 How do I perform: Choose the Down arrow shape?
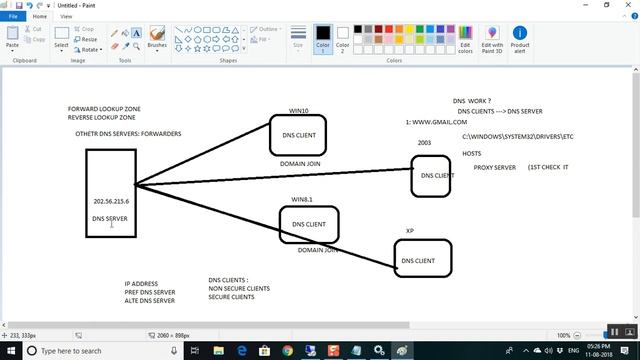coord(179,49)
